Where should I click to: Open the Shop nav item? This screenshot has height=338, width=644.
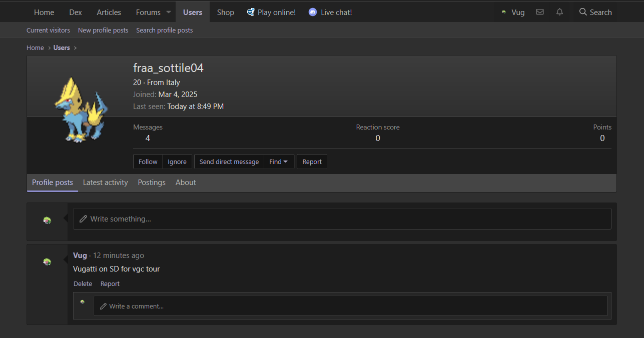[x=226, y=12]
